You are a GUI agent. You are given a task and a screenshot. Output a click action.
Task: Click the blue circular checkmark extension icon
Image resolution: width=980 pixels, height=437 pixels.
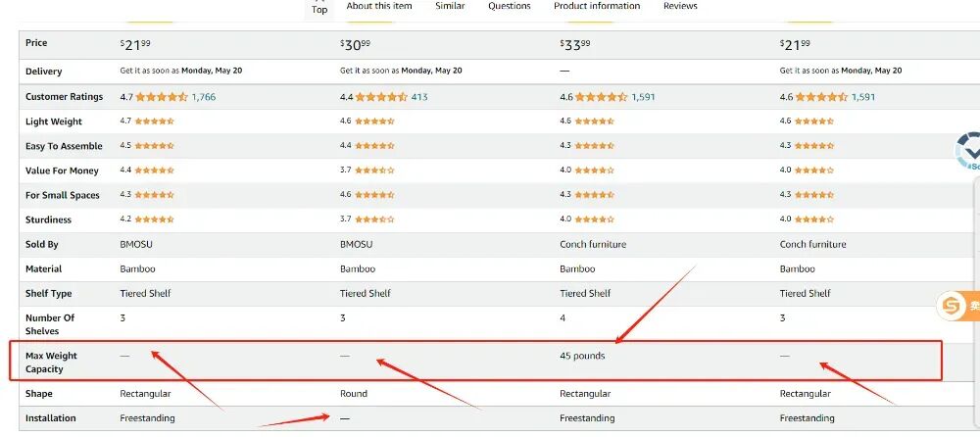tap(969, 151)
